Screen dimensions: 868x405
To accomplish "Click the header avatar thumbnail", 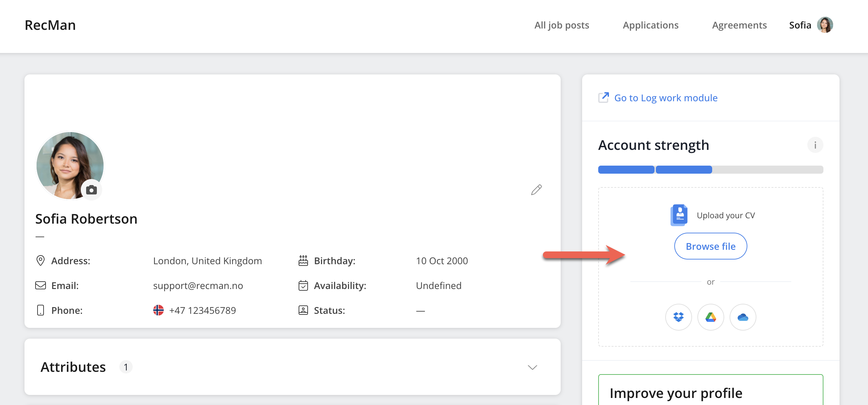I will [x=824, y=25].
